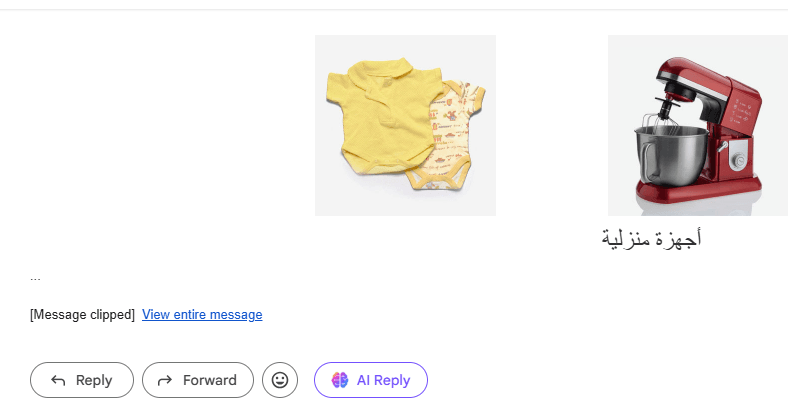Screen dimensions: 788x409
Task: Click the word "Forward" in the Forward button
Action: point(210,380)
